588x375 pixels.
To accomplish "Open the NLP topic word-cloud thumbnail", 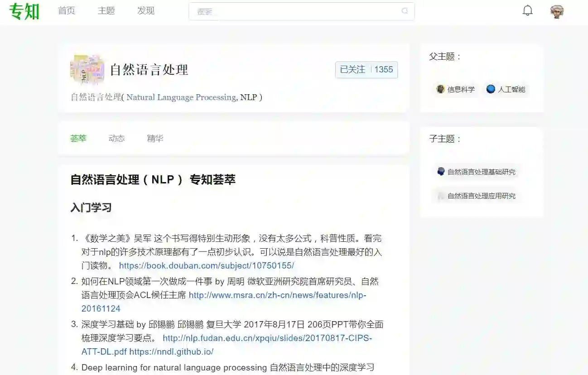I will tap(87, 69).
